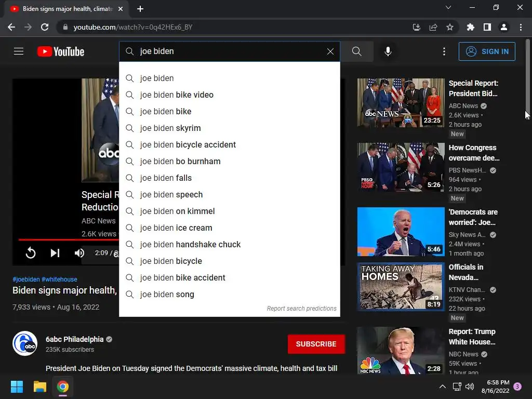This screenshot has height=399, width=532.
Task: Open title 'Officials in Nevada...'
Action: point(466,272)
